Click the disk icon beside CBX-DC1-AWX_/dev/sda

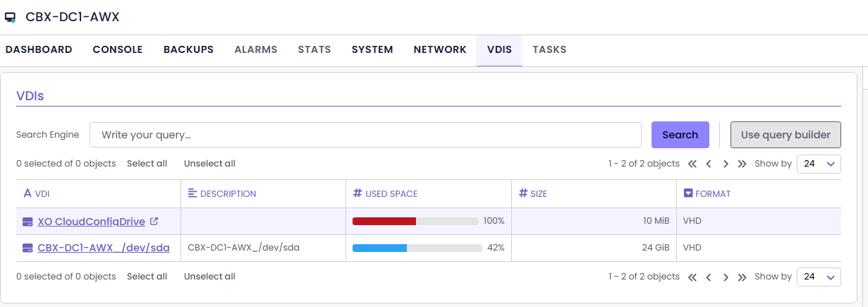point(27,248)
